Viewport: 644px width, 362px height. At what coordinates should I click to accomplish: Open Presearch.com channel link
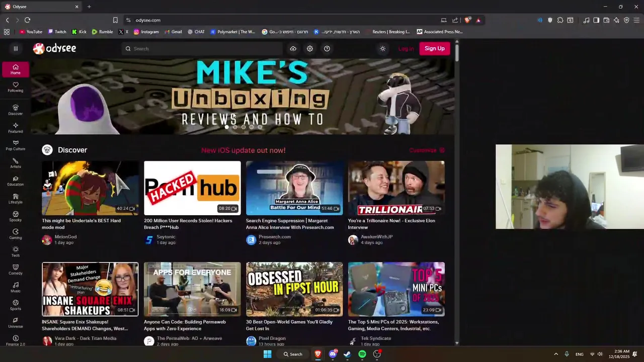pyautogui.click(x=275, y=237)
